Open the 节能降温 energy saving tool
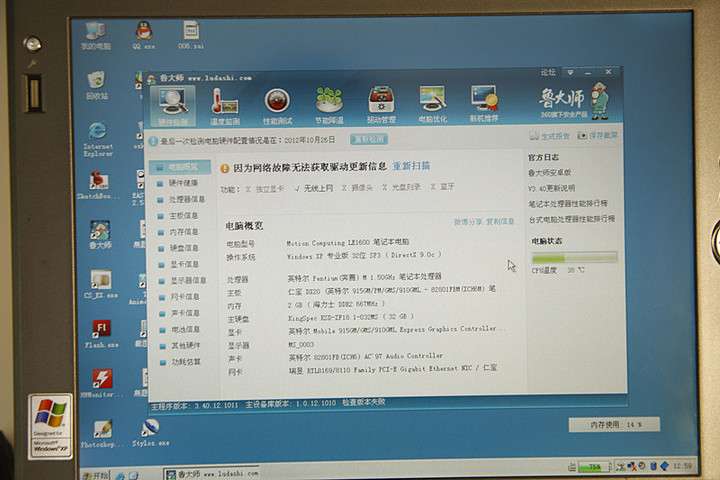Screen dimensions: 720x480 tap(329, 106)
